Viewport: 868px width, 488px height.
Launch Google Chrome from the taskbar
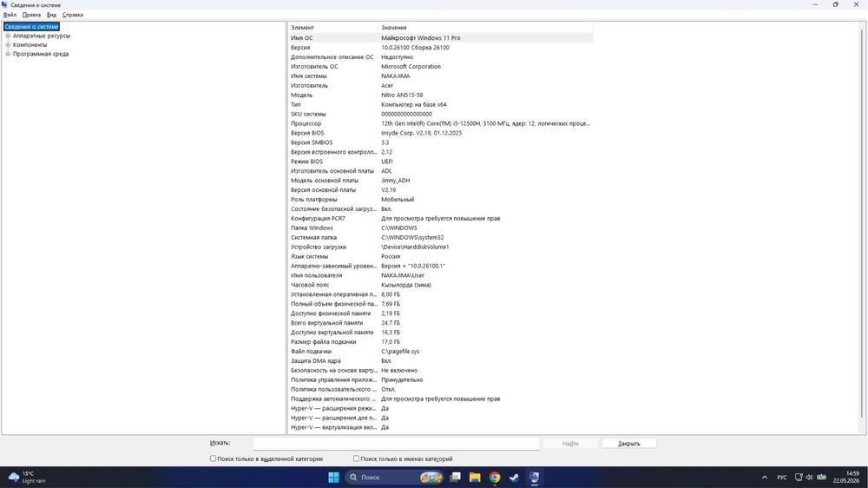pyautogui.click(x=495, y=478)
